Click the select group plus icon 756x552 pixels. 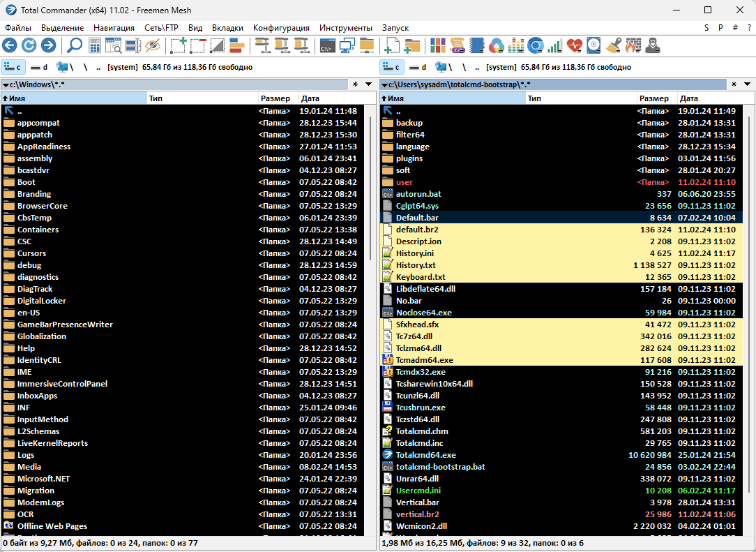coord(179,46)
